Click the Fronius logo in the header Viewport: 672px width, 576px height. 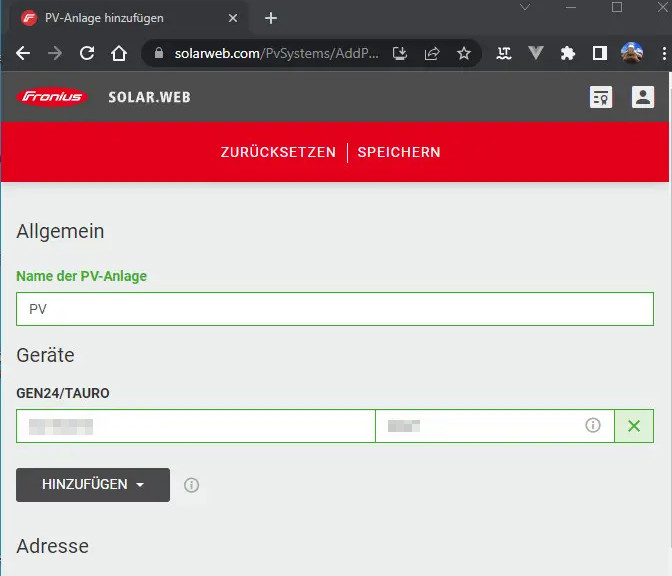(52, 97)
